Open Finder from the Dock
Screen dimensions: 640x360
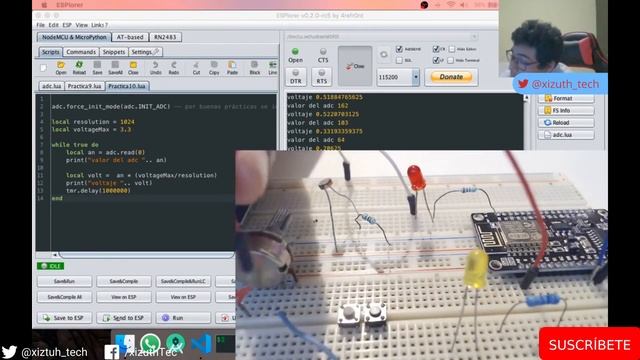tap(125, 343)
